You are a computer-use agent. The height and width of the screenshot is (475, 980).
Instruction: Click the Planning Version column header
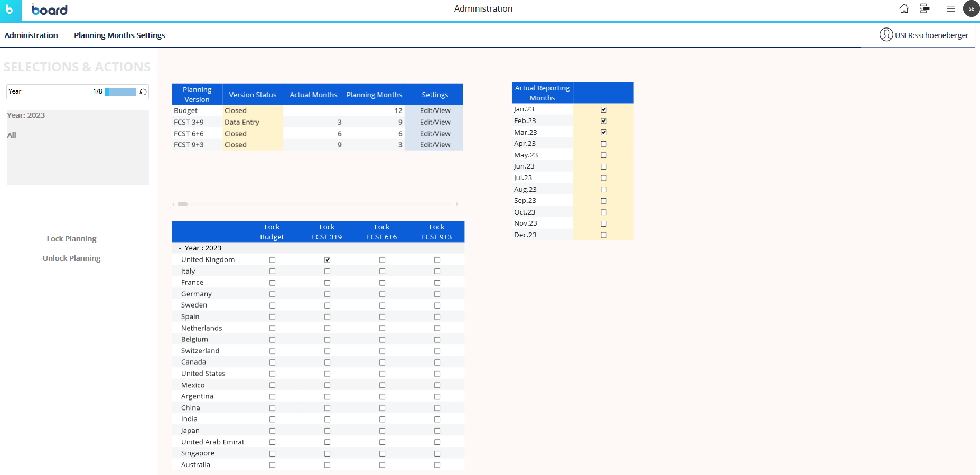click(197, 95)
